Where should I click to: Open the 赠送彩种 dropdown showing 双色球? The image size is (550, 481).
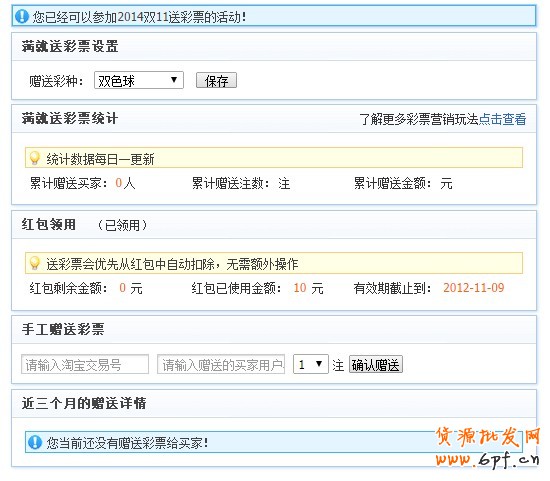pos(139,80)
